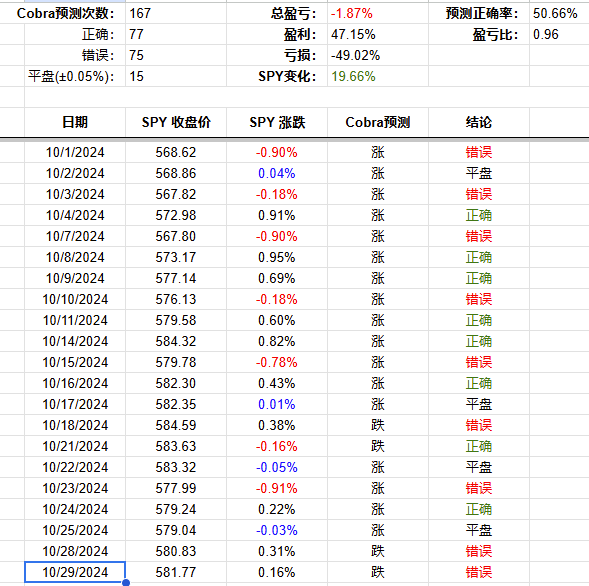Select the 0.22% change cell
The width and height of the screenshot is (589, 586).
(x=277, y=510)
